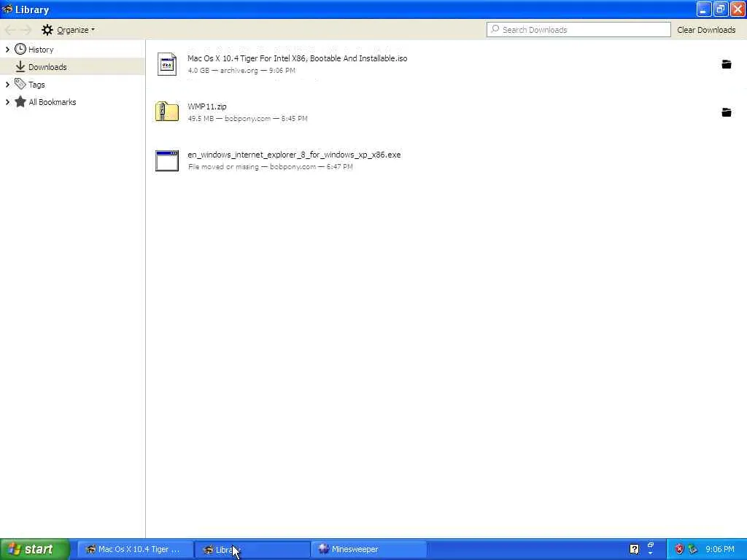Image resolution: width=747 pixels, height=560 pixels.
Task: Click the Mac Os X Tiger iso file icon
Action: point(167,64)
